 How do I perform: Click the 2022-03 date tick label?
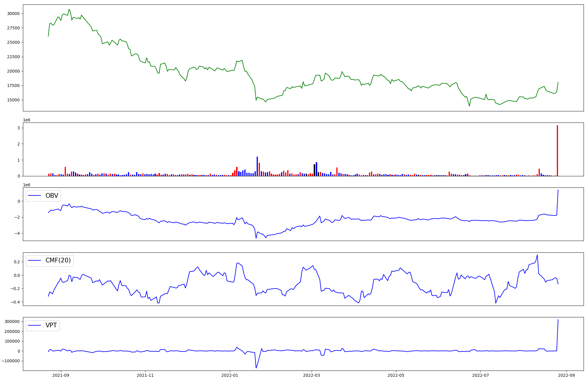tap(311, 375)
